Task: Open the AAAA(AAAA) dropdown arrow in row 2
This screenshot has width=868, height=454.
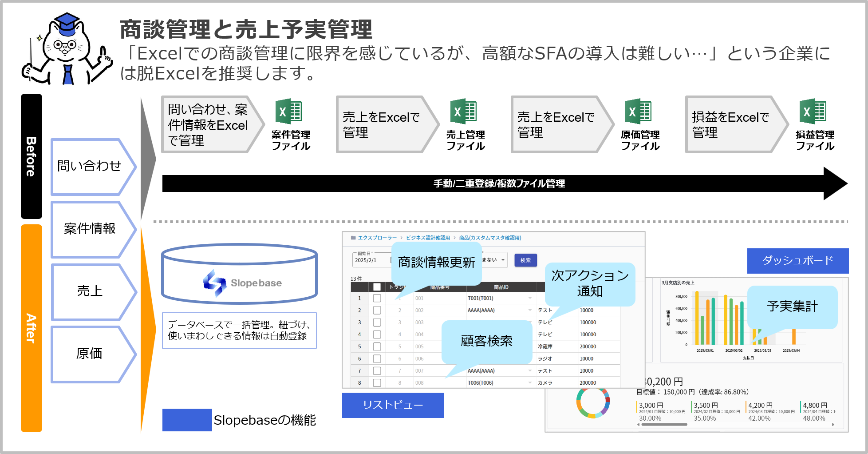Action: (x=530, y=310)
